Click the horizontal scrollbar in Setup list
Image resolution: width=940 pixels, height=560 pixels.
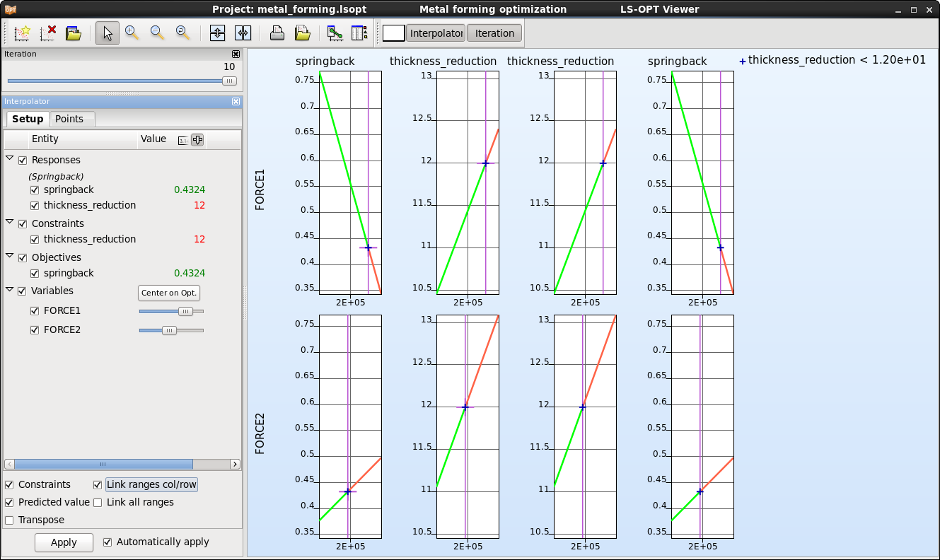coord(103,465)
